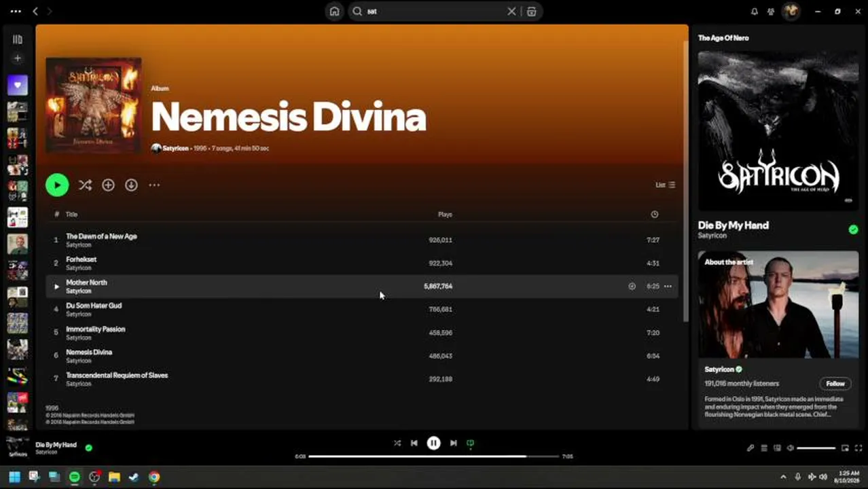
Task: Open the Browse icon beside search
Action: coord(531,12)
